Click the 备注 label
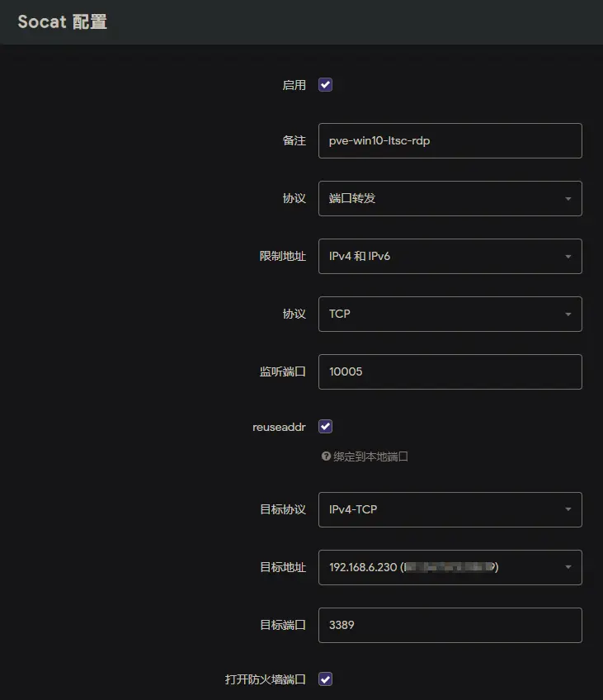Viewport: 603px width, 700px height. (x=294, y=141)
